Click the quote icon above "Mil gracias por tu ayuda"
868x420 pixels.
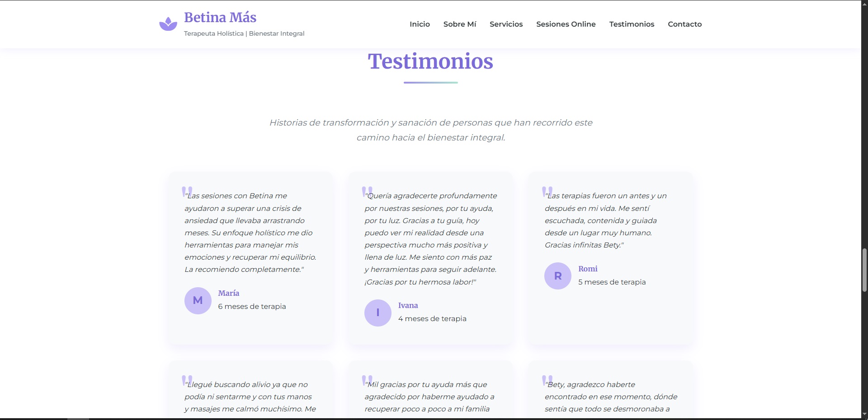[368, 380]
